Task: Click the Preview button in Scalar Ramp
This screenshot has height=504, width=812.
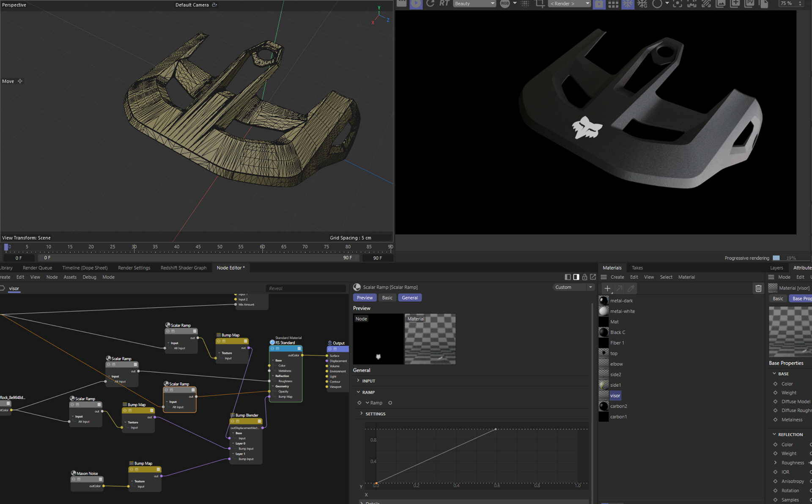Action: (365, 298)
